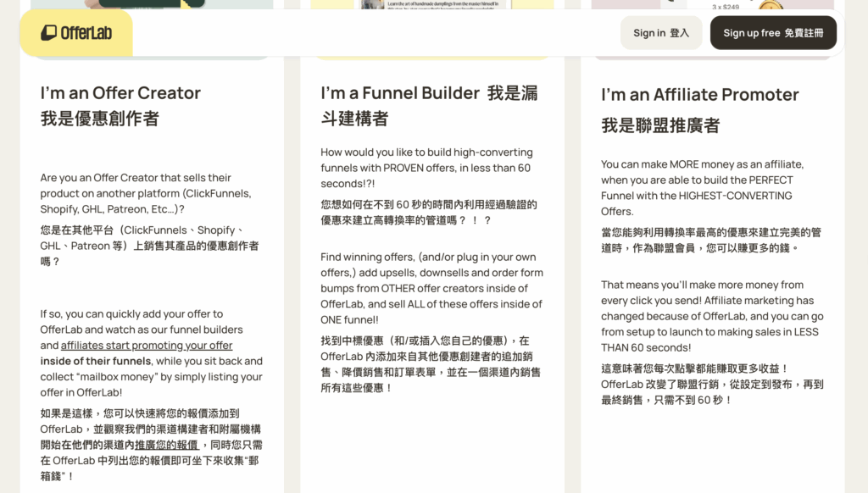The width and height of the screenshot is (868, 493).
Task: Click the '我是優惠創作者' subtitle
Action: pos(100,119)
